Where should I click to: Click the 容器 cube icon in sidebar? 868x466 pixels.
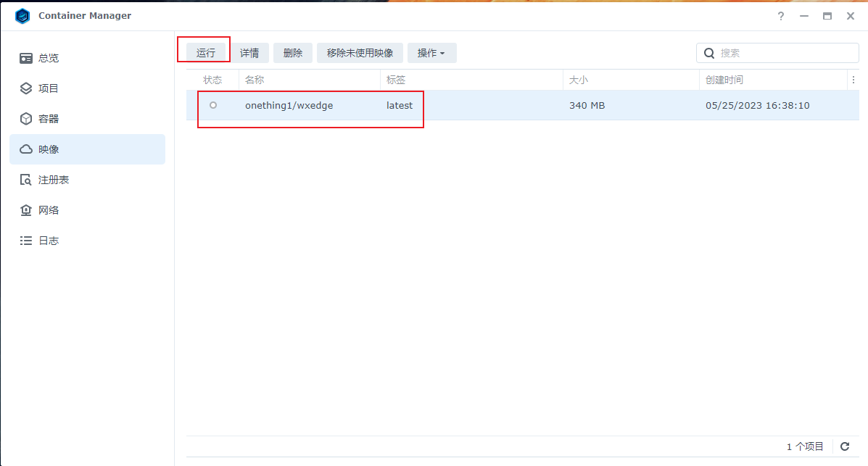pos(26,119)
